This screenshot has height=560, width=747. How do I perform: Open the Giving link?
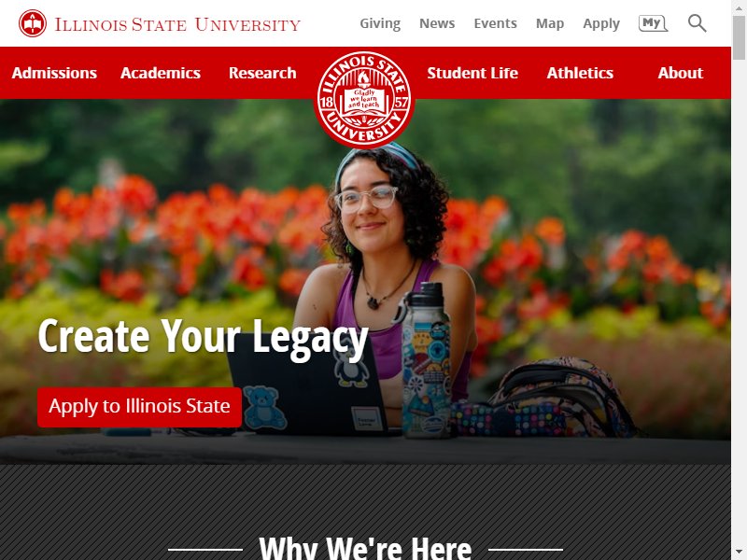(x=380, y=23)
